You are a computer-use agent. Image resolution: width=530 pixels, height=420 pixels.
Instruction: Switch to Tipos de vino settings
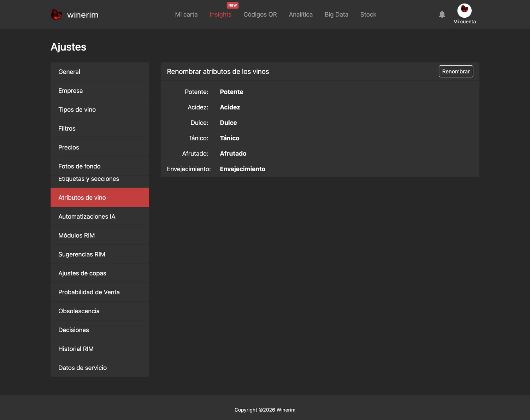pyautogui.click(x=100, y=110)
